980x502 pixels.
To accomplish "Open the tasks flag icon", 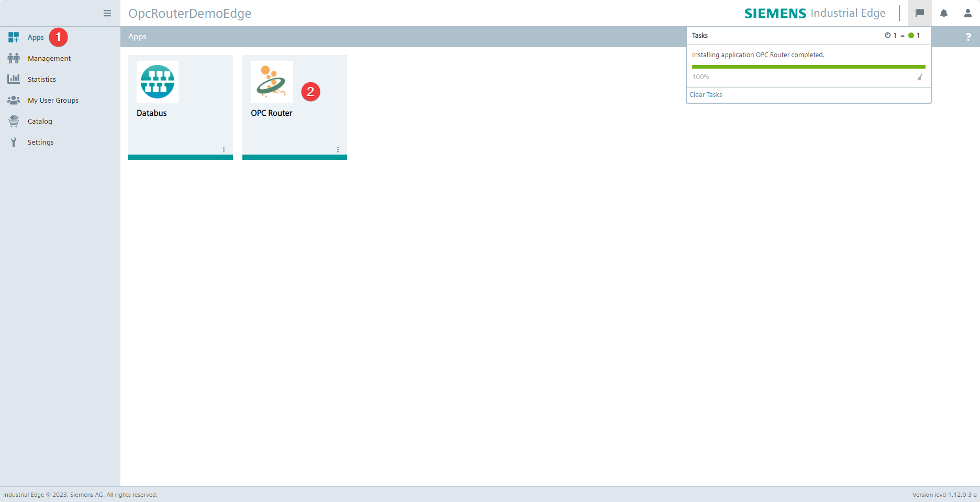I will (919, 13).
